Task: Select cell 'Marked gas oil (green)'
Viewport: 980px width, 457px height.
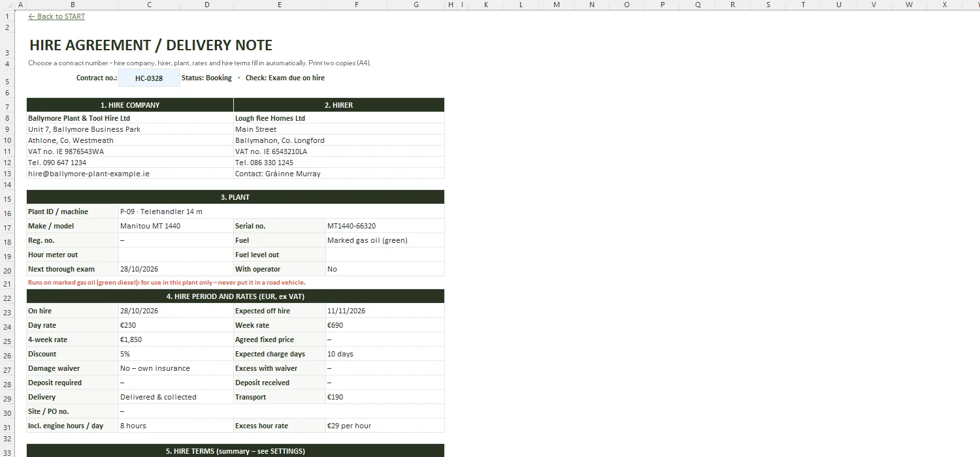Action: [x=385, y=240]
